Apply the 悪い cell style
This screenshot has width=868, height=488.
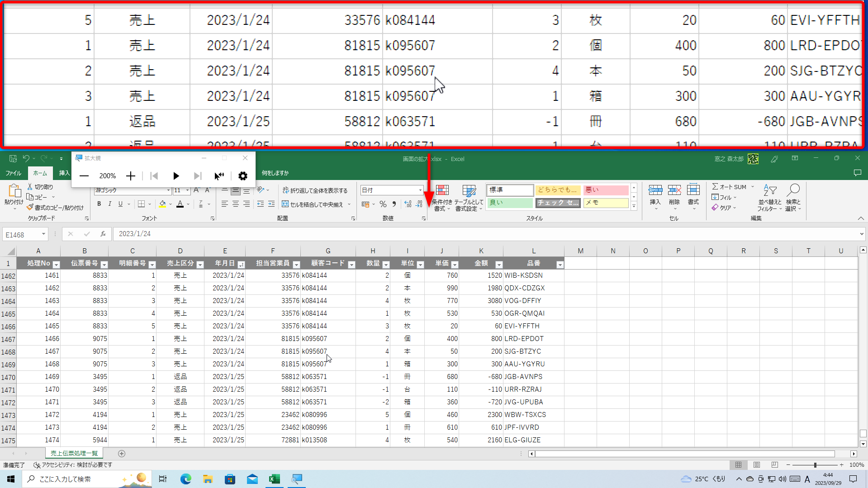point(606,190)
